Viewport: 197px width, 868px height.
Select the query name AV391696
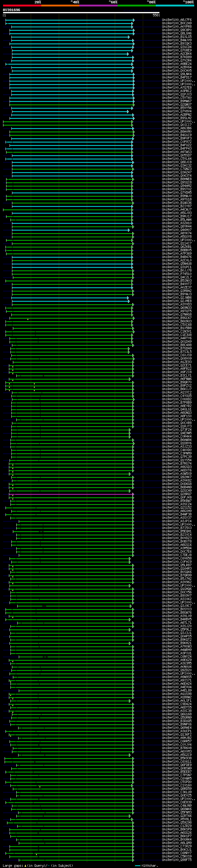click(11, 10)
